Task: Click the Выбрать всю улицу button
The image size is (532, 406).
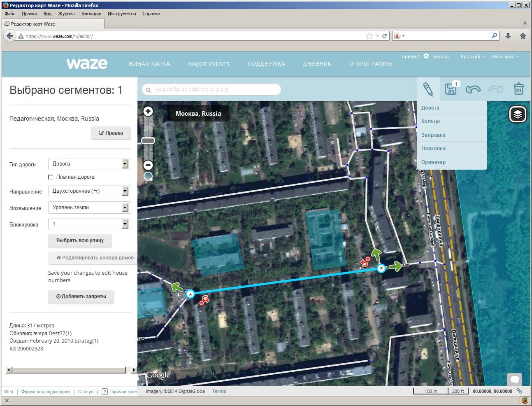Action: point(80,240)
